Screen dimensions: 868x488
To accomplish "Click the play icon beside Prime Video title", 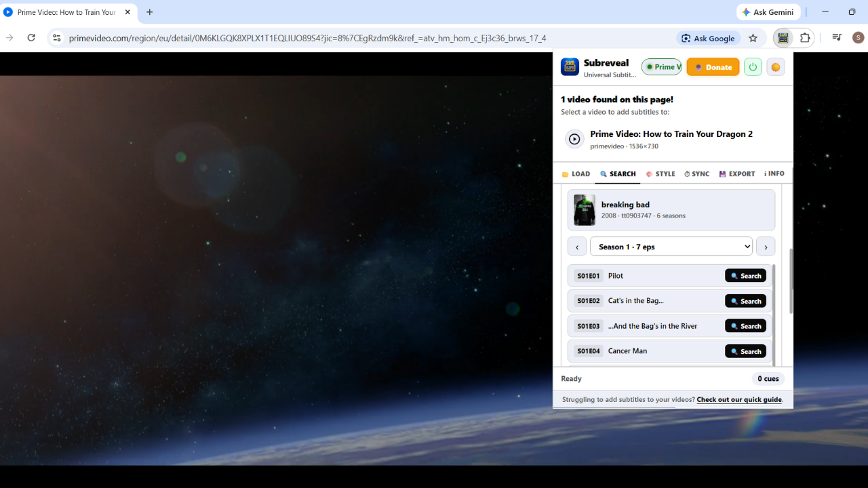I will [x=574, y=139].
